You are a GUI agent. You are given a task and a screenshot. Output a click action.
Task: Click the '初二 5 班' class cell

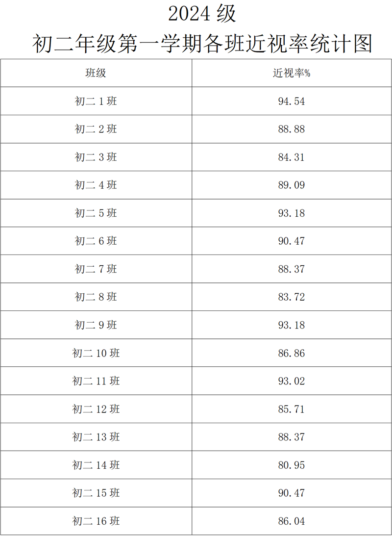96,213
